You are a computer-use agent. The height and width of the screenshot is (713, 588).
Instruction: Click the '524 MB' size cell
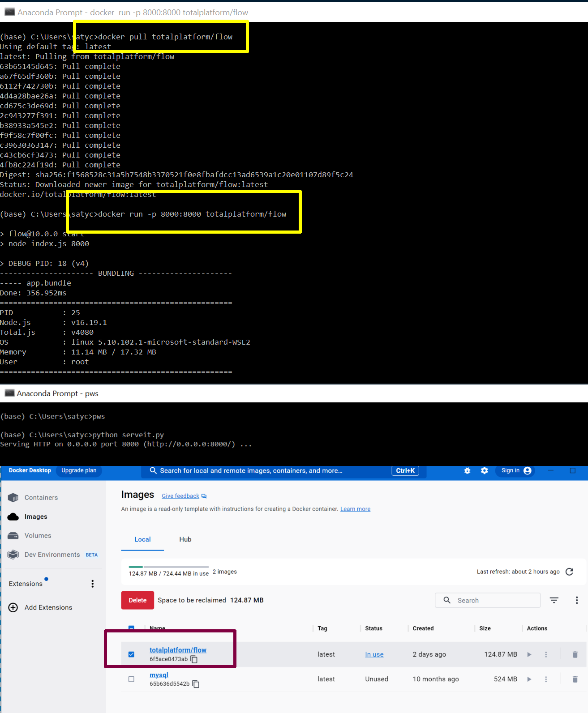coord(506,679)
